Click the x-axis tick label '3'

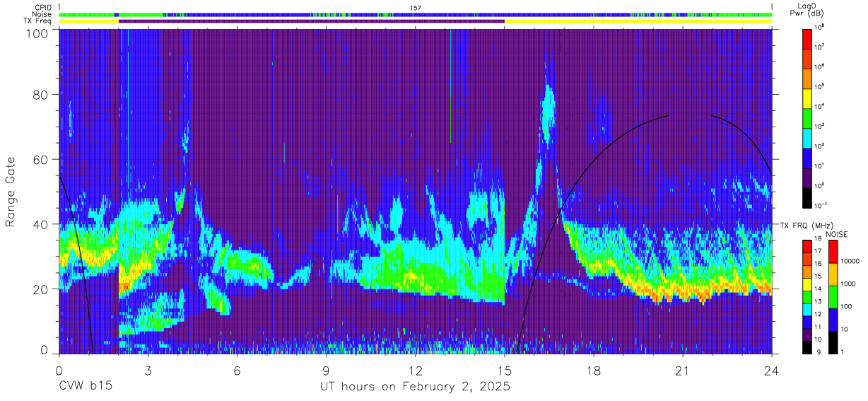point(148,370)
